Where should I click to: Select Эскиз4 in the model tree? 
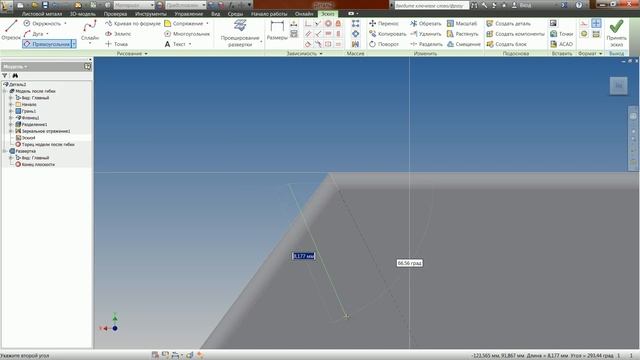(25, 138)
